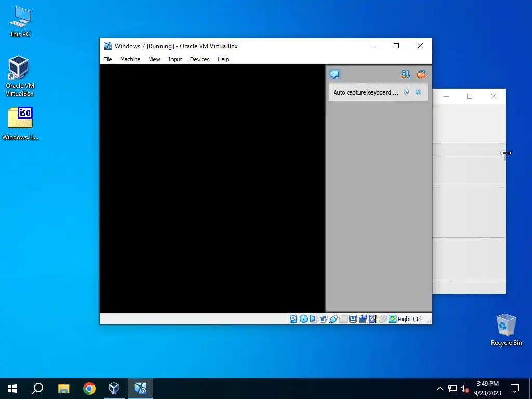Click the black VM display screen

point(212,188)
